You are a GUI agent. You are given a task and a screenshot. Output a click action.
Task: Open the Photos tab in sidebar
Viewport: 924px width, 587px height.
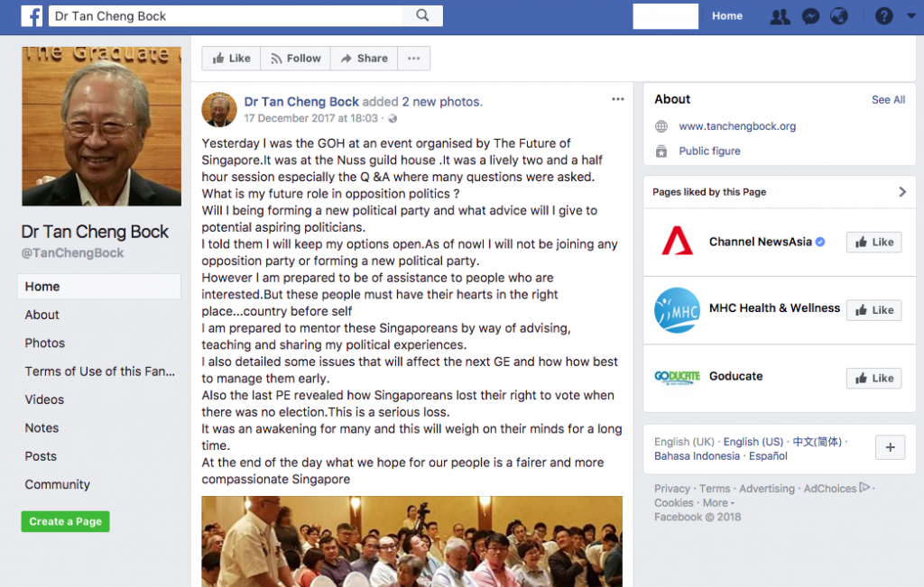pyautogui.click(x=45, y=344)
